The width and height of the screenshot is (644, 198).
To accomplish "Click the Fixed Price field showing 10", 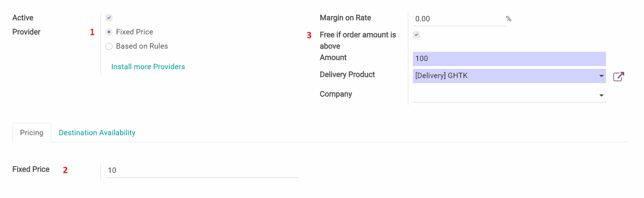I will point(202,170).
